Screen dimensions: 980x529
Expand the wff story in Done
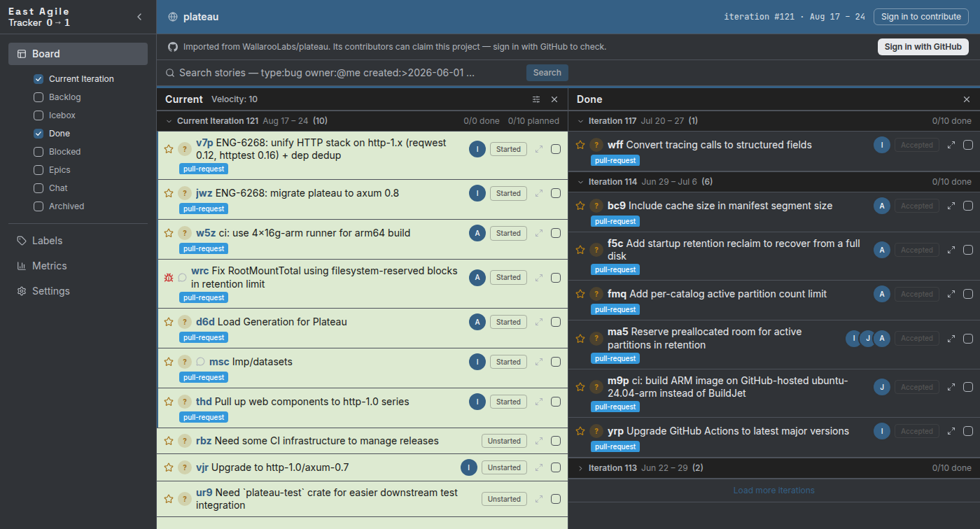click(x=951, y=145)
